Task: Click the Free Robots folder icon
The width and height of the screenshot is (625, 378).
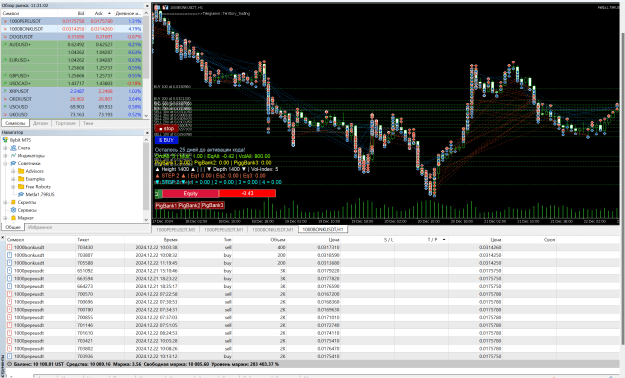Action: pos(21,187)
